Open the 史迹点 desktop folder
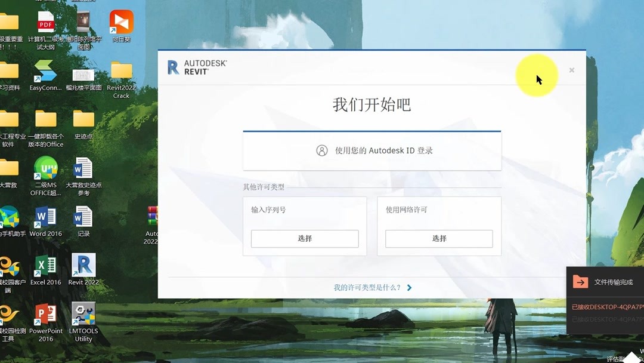Screen dimensions: 644x363 click(83, 118)
